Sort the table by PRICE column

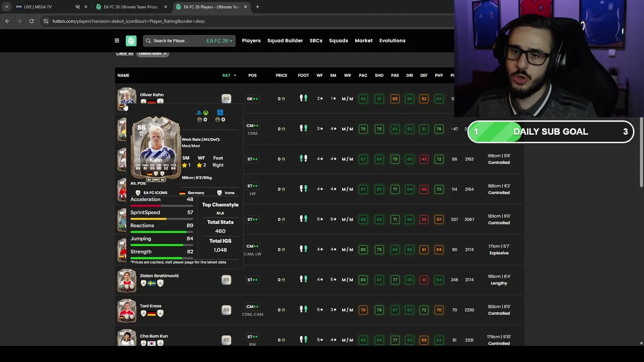coord(281,75)
